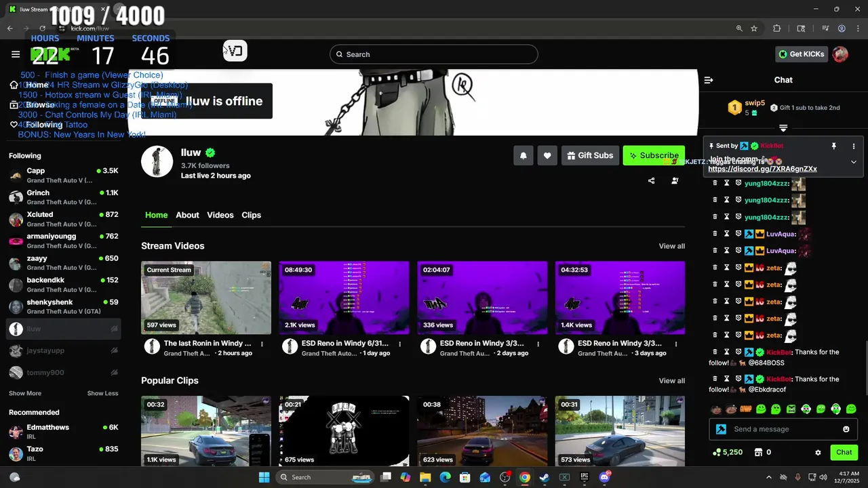The width and height of the screenshot is (868, 488).
Task: Click the browser zoom magnifier icon
Action: coord(739,28)
